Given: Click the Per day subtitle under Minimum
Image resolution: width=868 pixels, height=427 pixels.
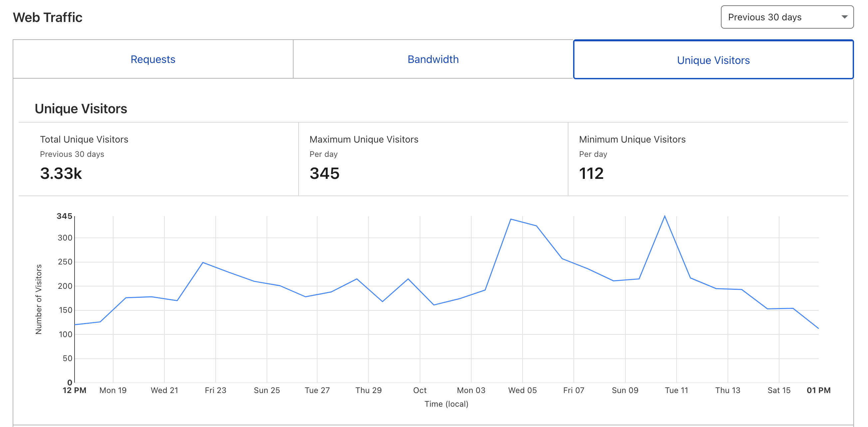Looking at the screenshot, I should coord(593,154).
